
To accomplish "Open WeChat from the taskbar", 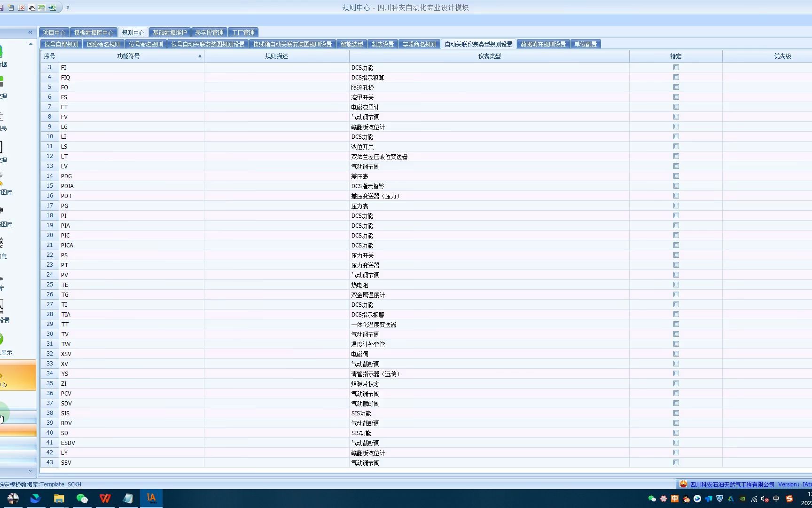I will [x=82, y=498].
